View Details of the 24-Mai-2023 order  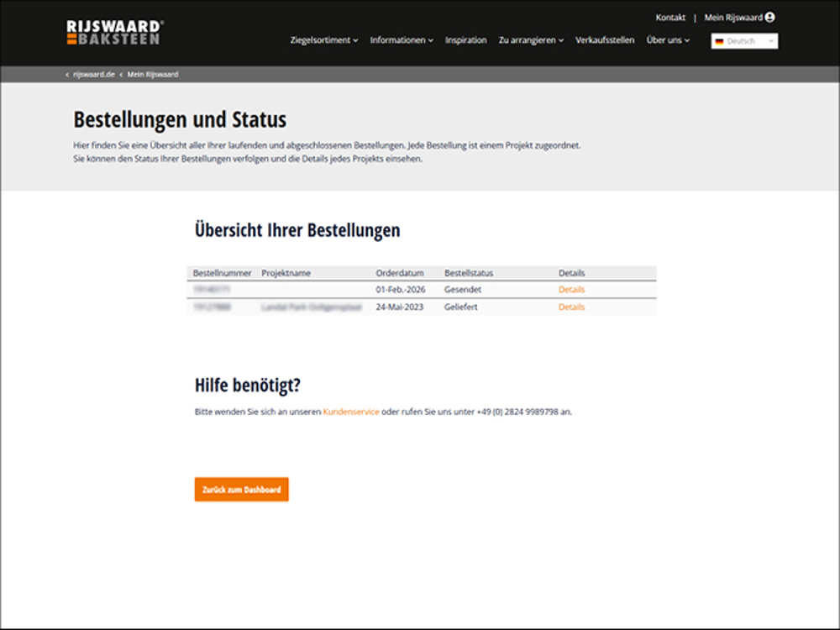click(571, 307)
